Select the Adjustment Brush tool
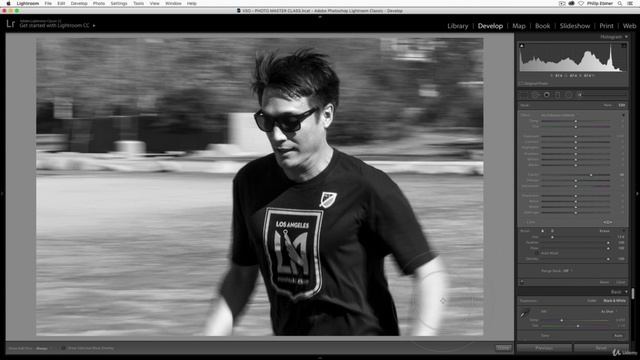 pyautogui.click(x=580, y=95)
